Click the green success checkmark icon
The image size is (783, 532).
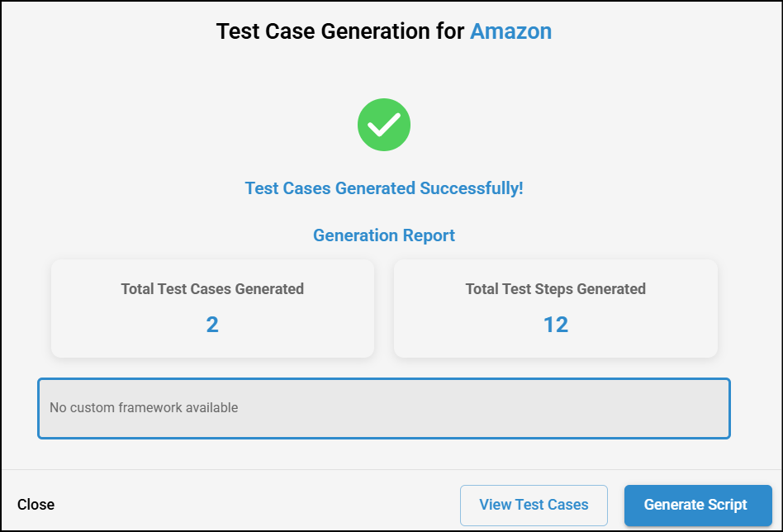(x=384, y=124)
